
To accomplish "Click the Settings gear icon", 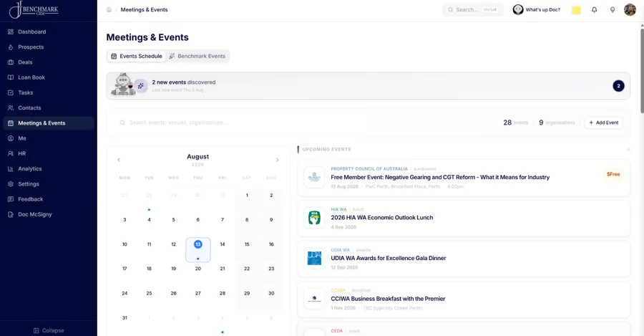I will pos(11,184).
